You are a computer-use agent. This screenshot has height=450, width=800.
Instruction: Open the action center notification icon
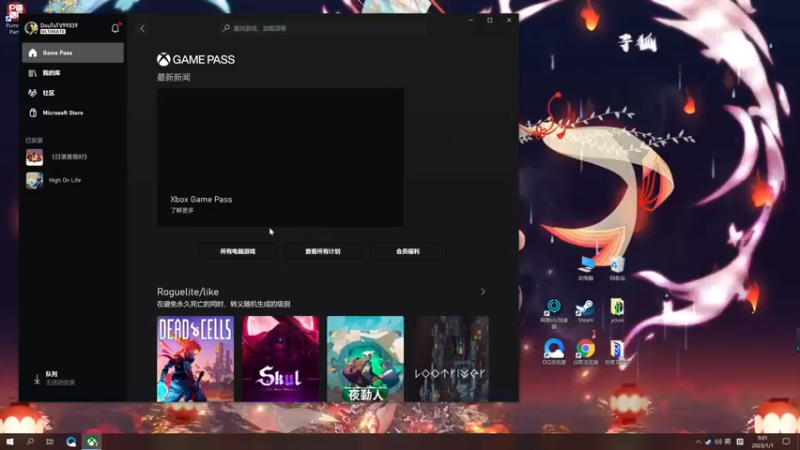pyautogui.click(x=786, y=442)
